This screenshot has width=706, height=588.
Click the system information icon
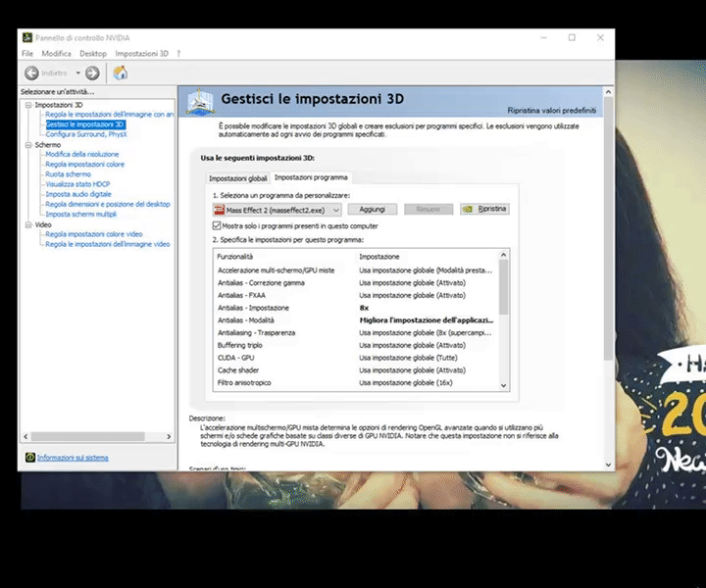(29, 458)
